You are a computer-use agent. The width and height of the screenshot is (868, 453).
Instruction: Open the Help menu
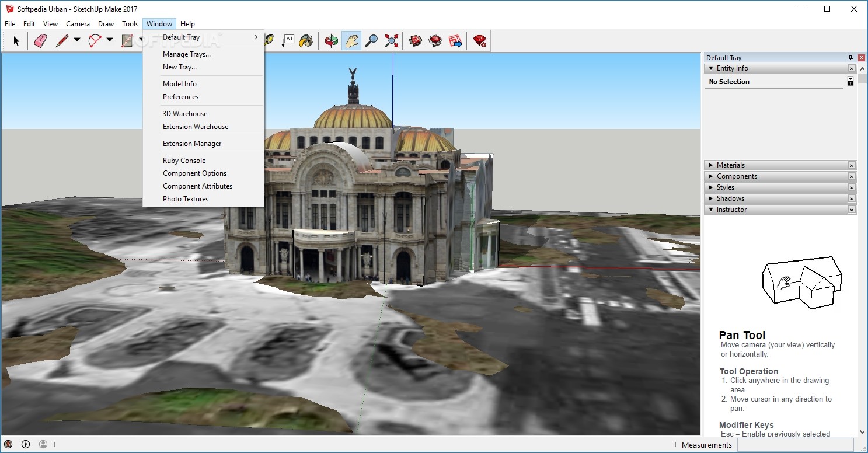(187, 24)
